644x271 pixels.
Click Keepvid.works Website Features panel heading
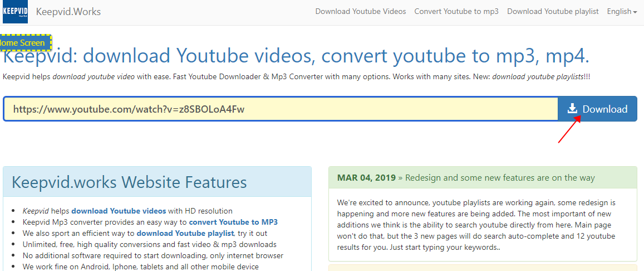(x=129, y=182)
